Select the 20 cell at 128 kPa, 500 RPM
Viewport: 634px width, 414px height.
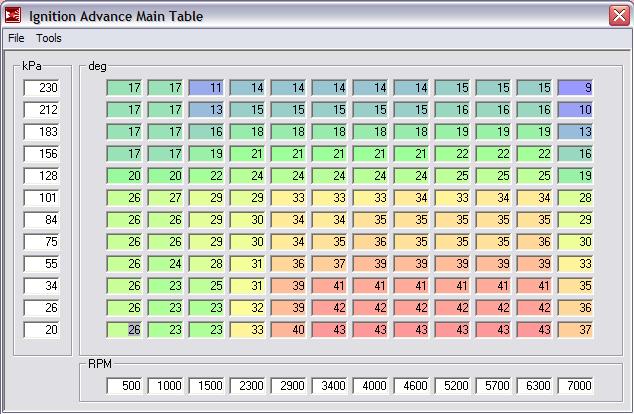click(x=124, y=176)
